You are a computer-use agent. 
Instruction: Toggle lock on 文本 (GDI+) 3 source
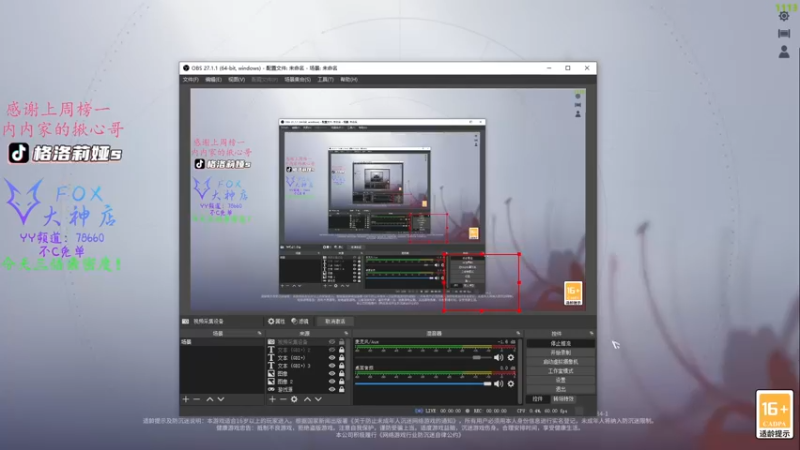coord(342,366)
